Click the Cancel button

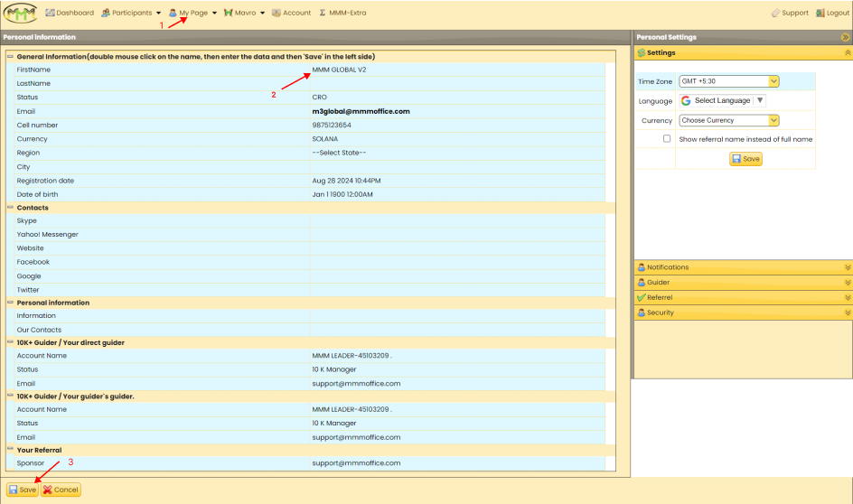[61, 490]
